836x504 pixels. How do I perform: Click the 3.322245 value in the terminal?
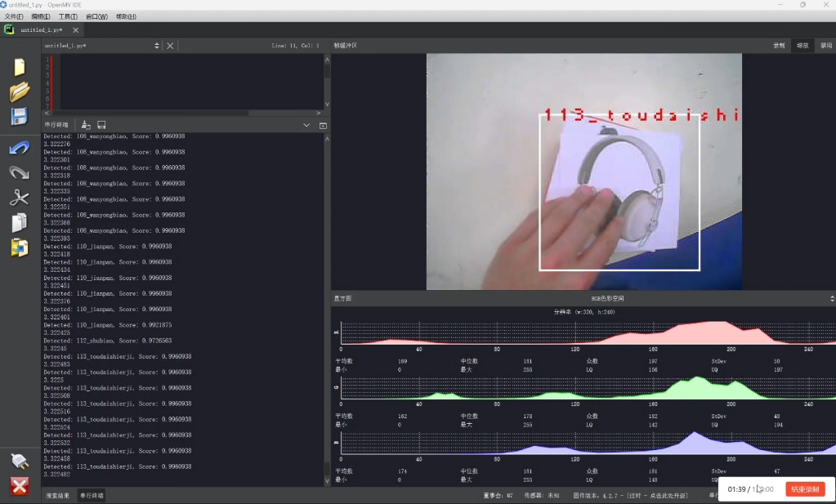tap(55, 349)
